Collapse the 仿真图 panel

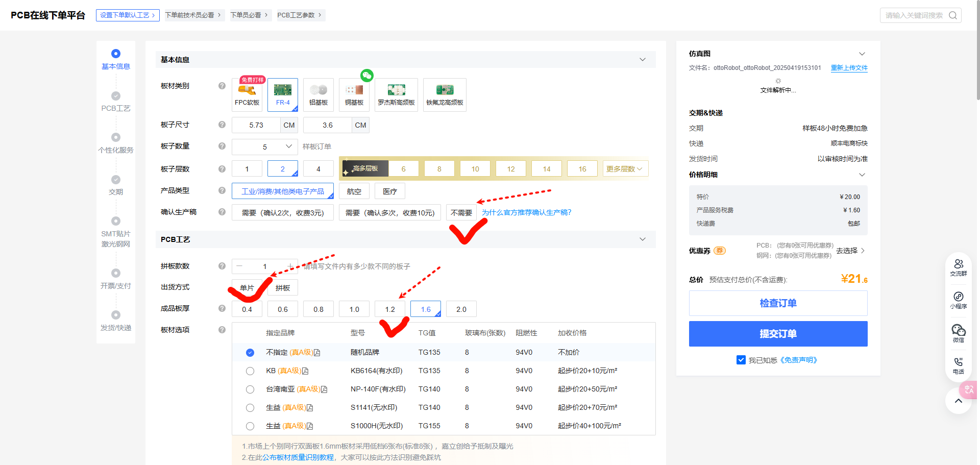point(862,54)
